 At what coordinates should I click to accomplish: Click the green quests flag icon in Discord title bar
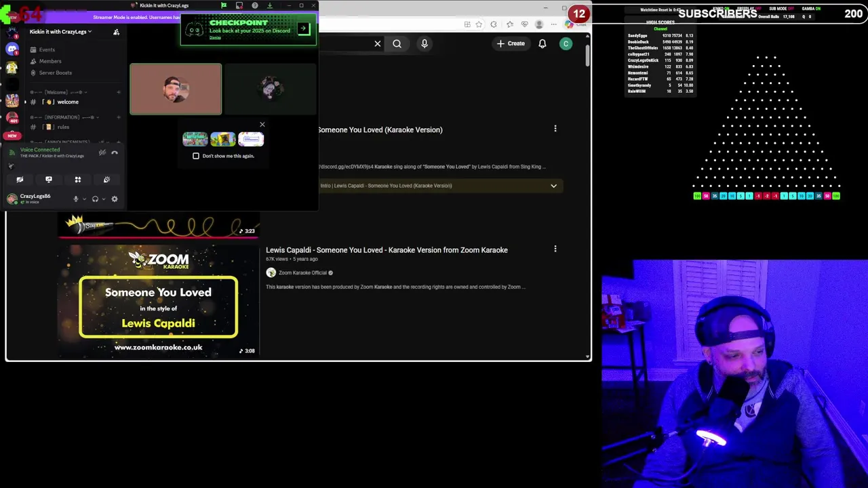tap(224, 5)
